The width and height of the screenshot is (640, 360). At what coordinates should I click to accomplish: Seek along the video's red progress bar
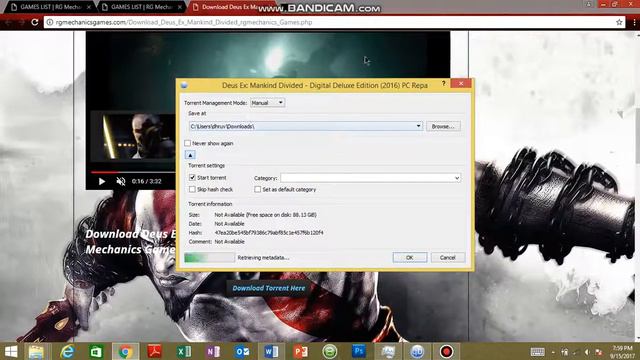pyautogui.click(x=133, y=172)
